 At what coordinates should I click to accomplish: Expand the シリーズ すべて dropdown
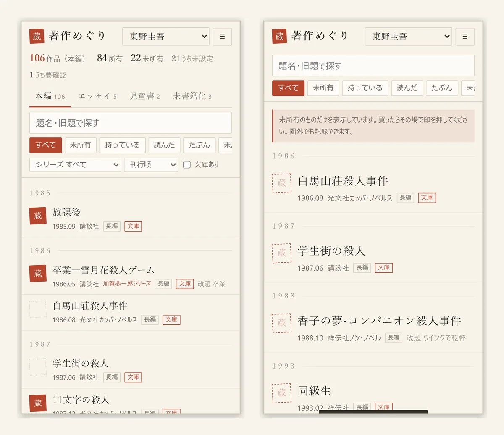(x=75, y=165)
